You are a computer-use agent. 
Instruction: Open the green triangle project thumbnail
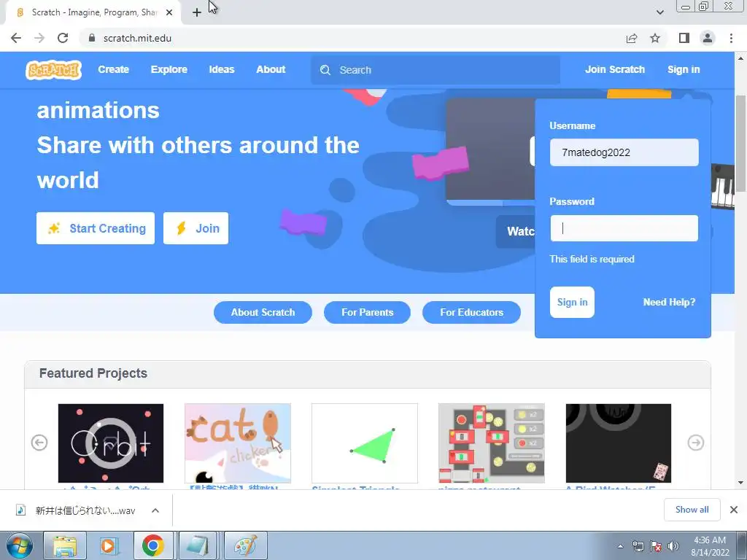click(365, 443)
